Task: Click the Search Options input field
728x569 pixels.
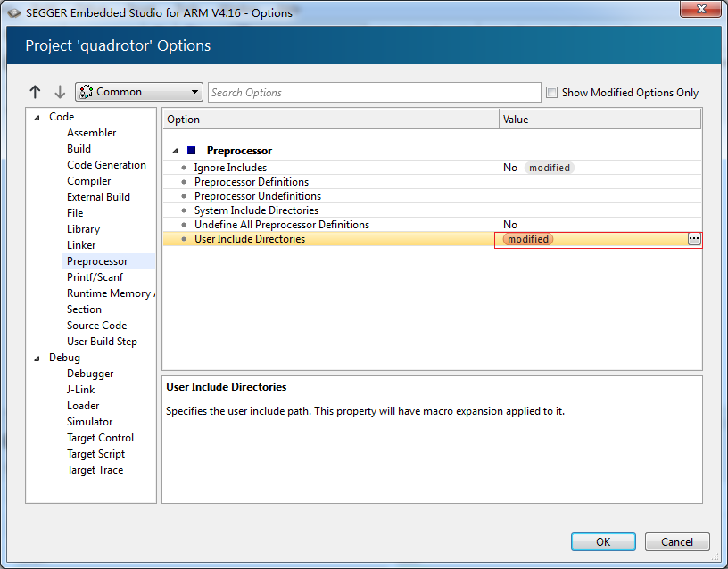Action: [374, 93]
